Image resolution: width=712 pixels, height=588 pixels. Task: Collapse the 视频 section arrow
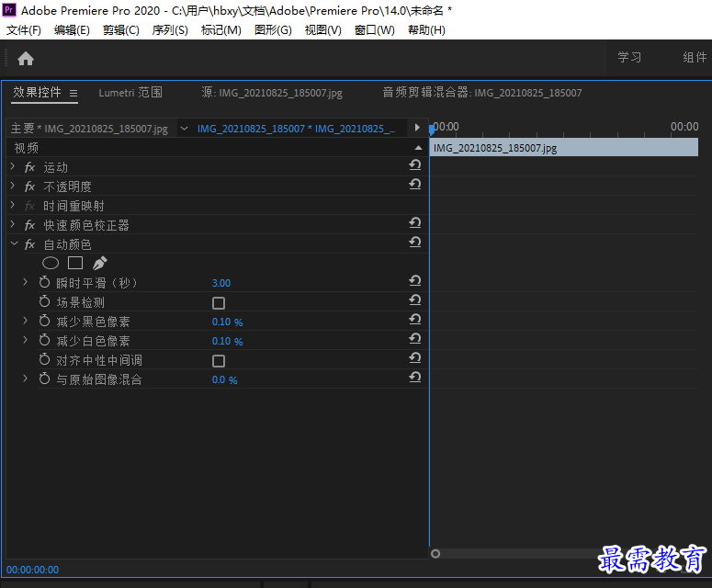(418, 148)
